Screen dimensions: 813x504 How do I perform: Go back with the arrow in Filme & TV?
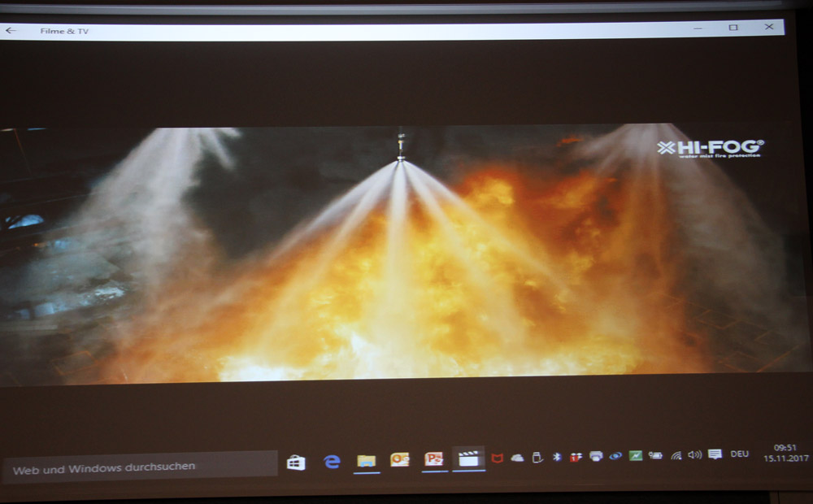click(11, 31)
